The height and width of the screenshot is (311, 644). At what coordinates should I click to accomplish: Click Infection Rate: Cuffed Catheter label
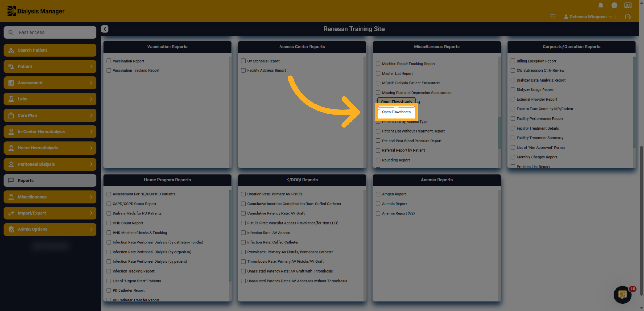[273, 242]
